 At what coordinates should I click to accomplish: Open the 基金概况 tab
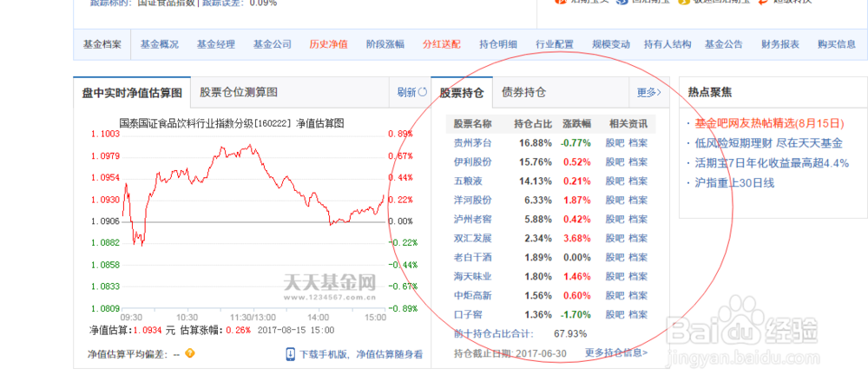pos(160,45)
